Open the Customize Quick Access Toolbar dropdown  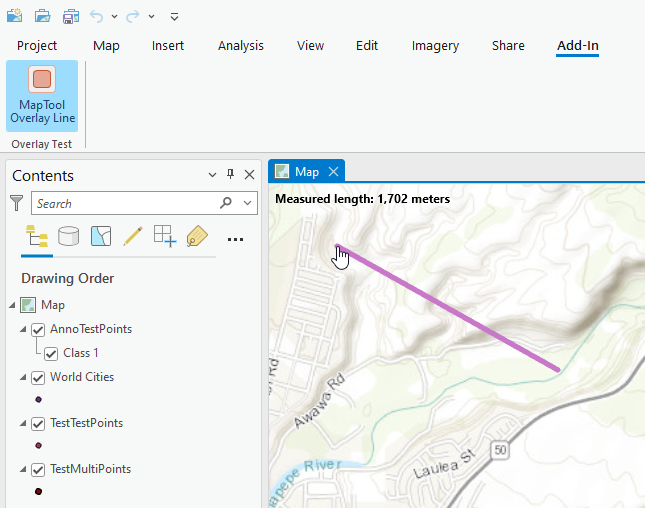(x=174, y=17)
